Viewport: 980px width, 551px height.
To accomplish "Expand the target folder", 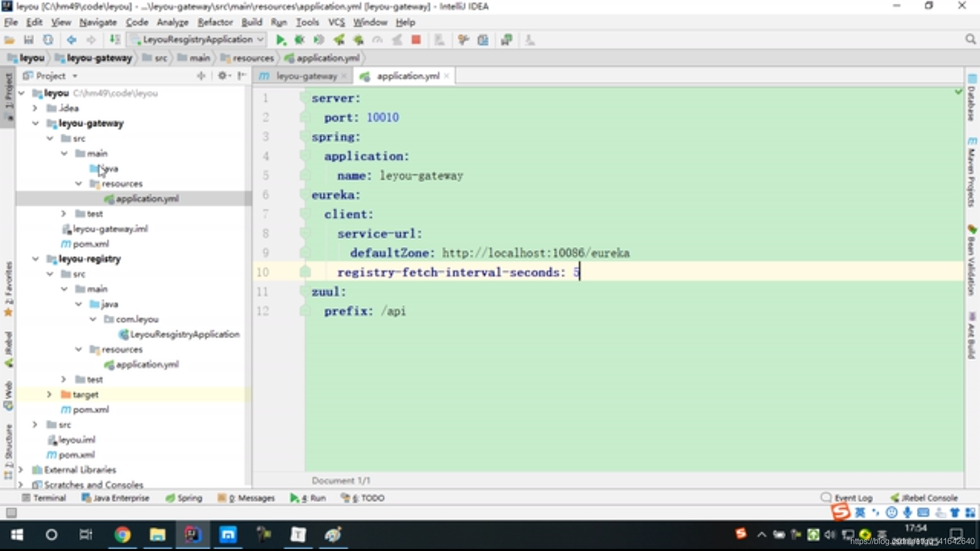I will pyautogui.click(x=49, y=394).
